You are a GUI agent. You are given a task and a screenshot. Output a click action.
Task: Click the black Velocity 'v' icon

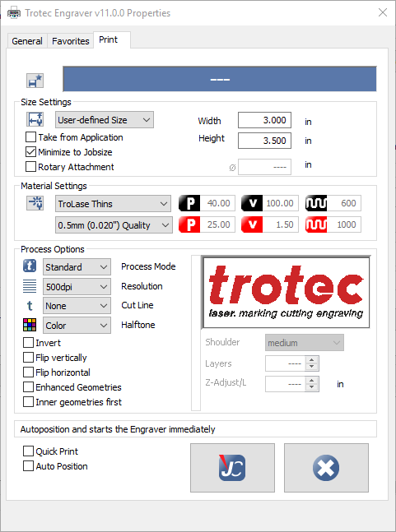pyautogui.click(x=252, y=203)
